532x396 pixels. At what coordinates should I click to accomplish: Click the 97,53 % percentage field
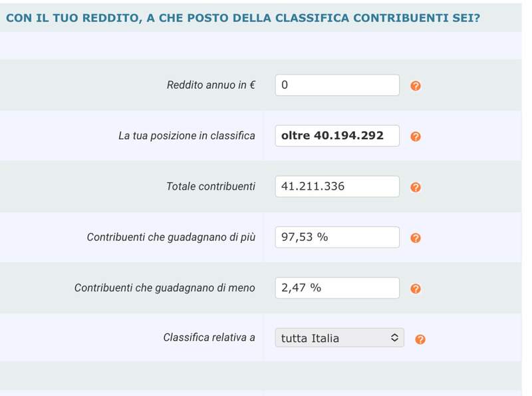pos(337,237)
